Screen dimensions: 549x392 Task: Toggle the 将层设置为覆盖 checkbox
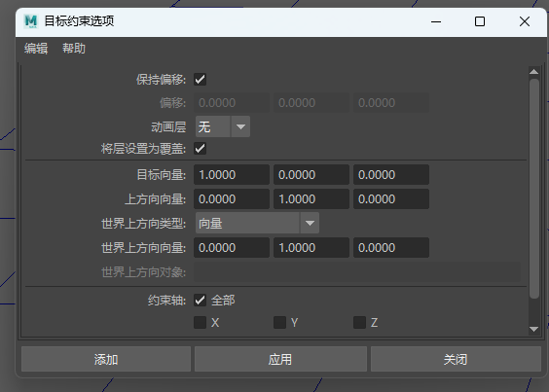(200, 149)
